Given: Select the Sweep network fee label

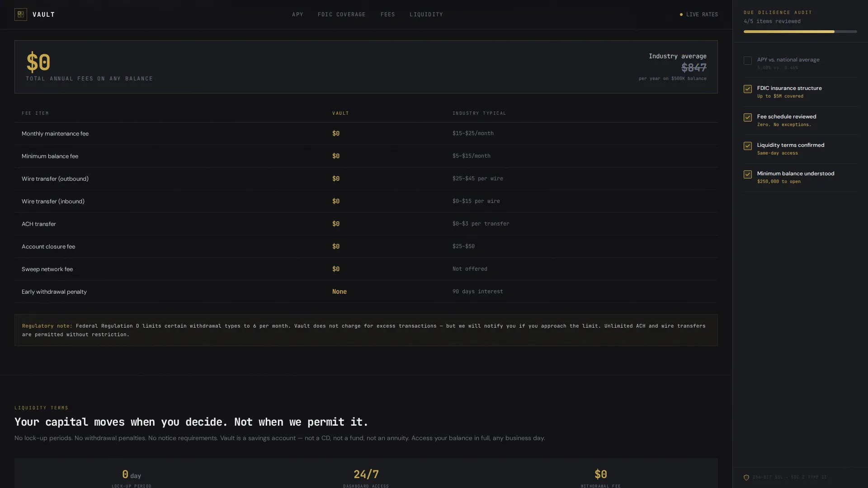Looking at the screenshot, I should pyautogui.click(x=47, y=269).
